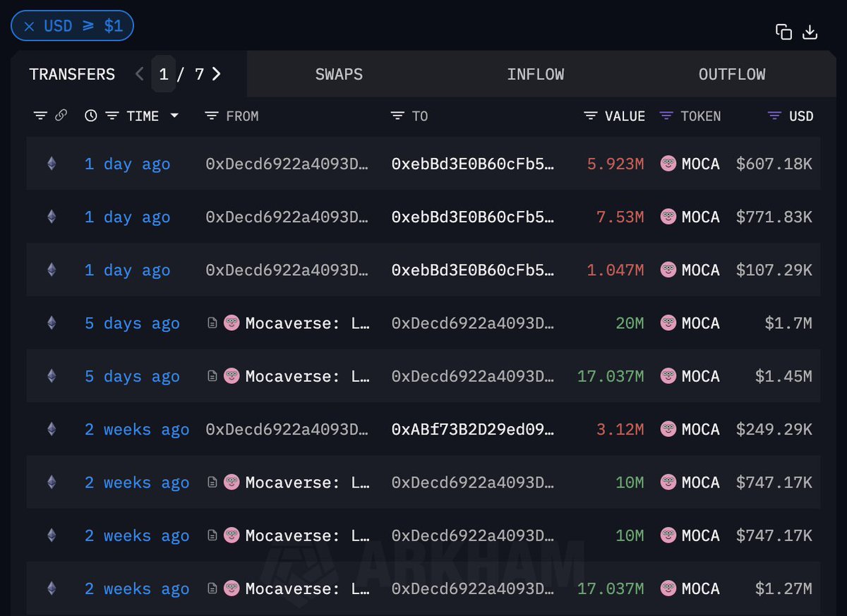Click the contract document icon in the $1.27M row

pyautogui.click(x=212, y=588)
